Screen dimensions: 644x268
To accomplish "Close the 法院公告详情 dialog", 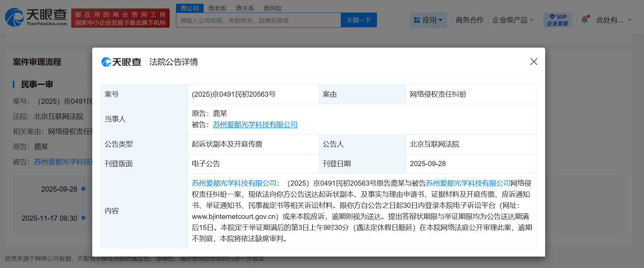I will pos(534,62).
